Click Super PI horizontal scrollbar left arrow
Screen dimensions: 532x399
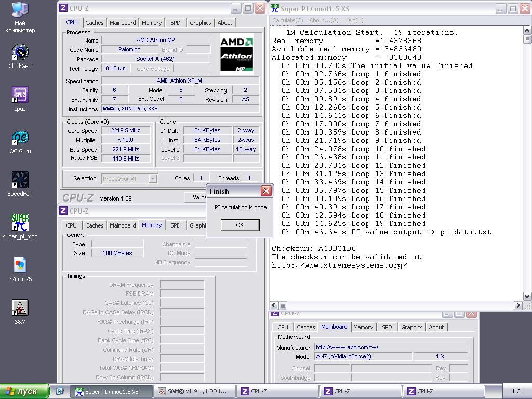point(274,305)
